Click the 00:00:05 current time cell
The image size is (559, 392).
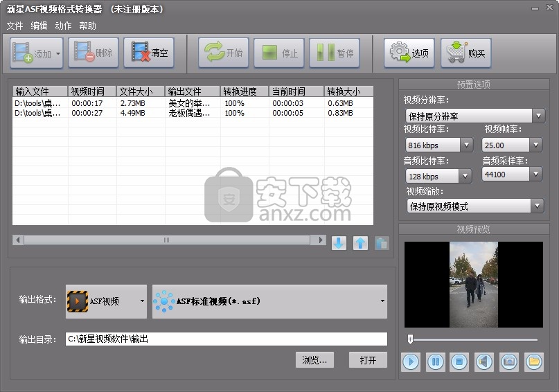tap(287, 113)
